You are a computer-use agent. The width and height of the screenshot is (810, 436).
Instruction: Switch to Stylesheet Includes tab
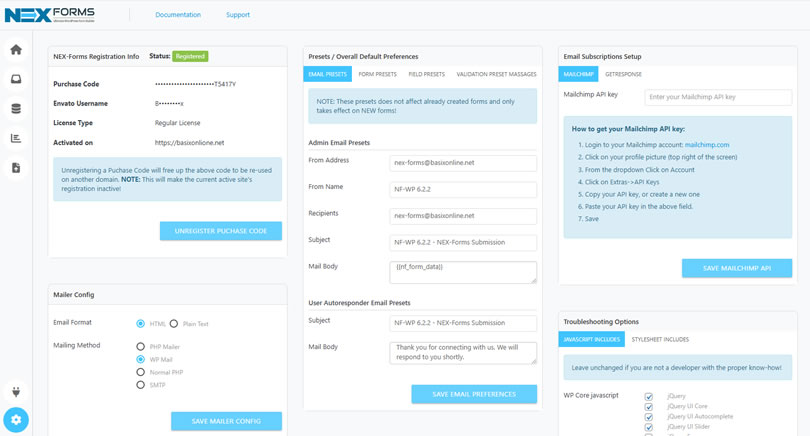[x=660, y=339]
